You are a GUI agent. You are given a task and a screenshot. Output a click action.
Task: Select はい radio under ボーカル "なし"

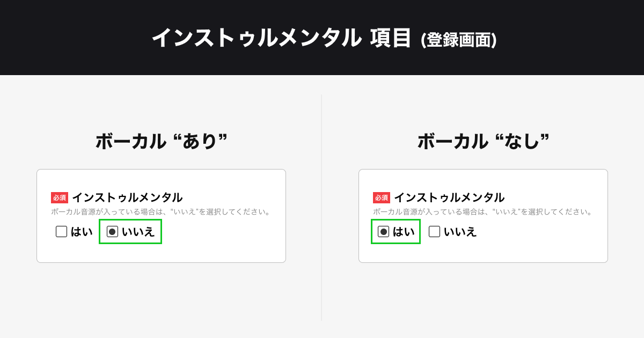pyautogui.click(x=383, y=232)
